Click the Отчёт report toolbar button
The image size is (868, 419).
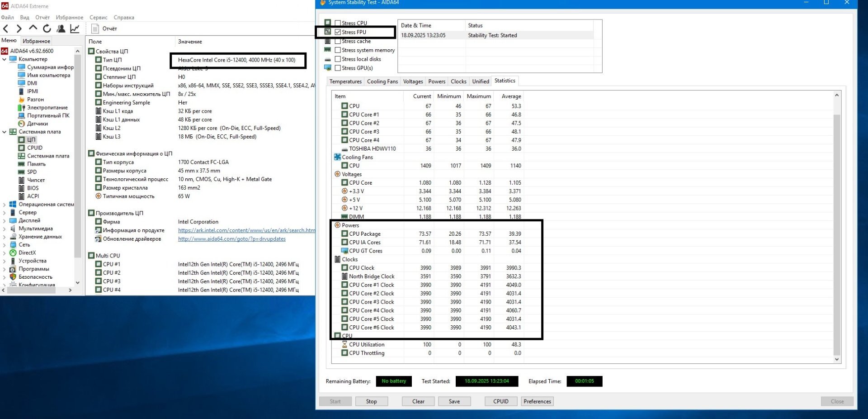click(x=104, y=29)
